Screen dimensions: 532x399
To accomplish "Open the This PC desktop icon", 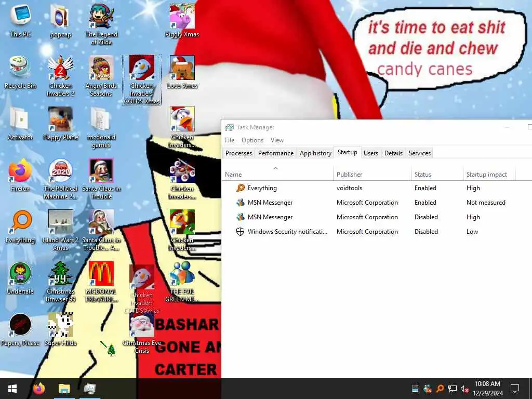I will 20,21.
